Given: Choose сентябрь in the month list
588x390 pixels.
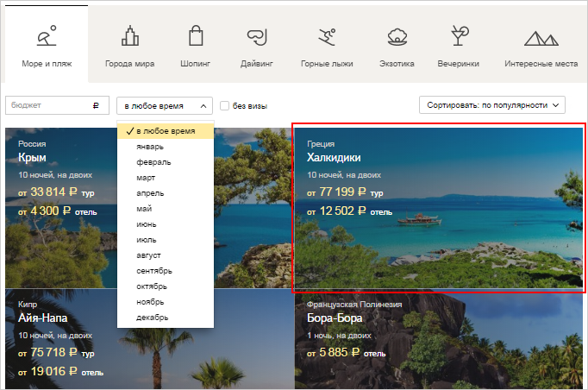Looking at the screenshot, I should pyautogui.click(x=166, y=271).
